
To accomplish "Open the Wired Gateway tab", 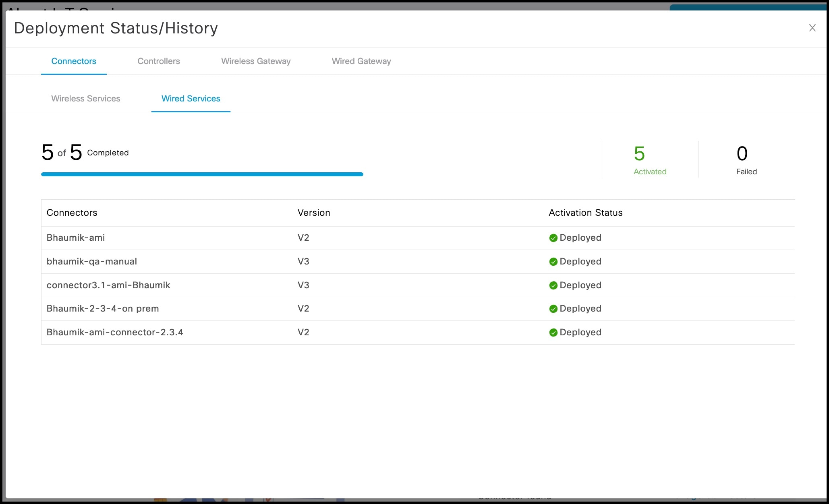I will click(x=361, y=61).
